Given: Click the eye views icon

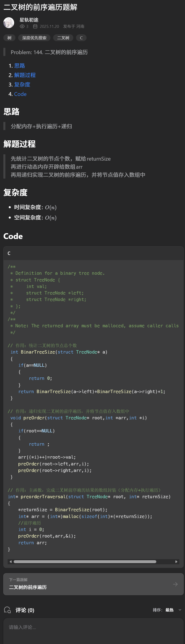Looking at the screenshot, I should click(x=22, y=27).
